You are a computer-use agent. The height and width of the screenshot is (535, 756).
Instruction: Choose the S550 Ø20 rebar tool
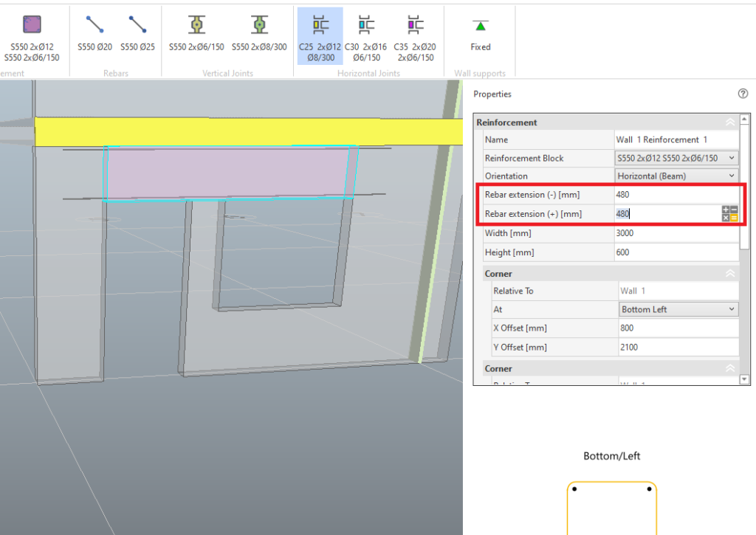coord(94,25)
